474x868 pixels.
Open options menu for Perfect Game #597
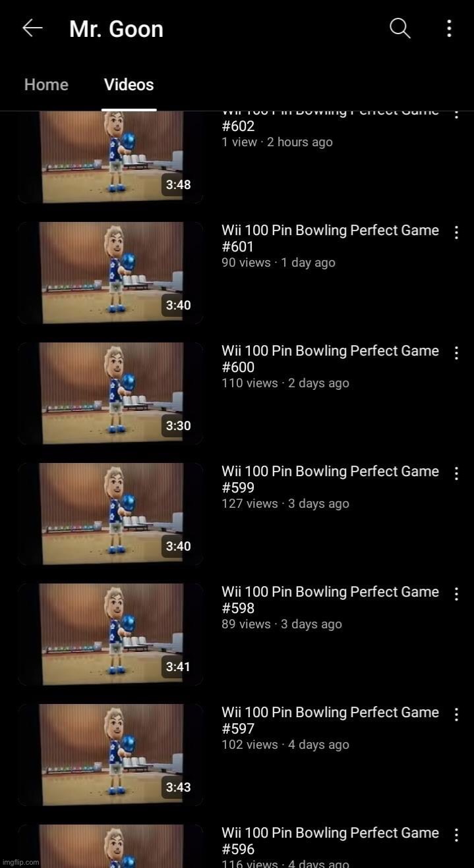[x=456, y=715]
